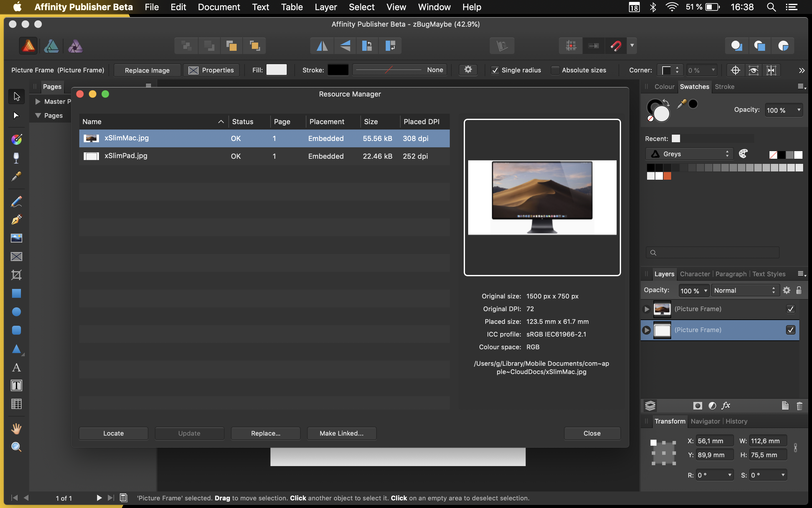This screenshot has width=812, height=508.
Task: Open layer fx effects
Action: point(726,405)
